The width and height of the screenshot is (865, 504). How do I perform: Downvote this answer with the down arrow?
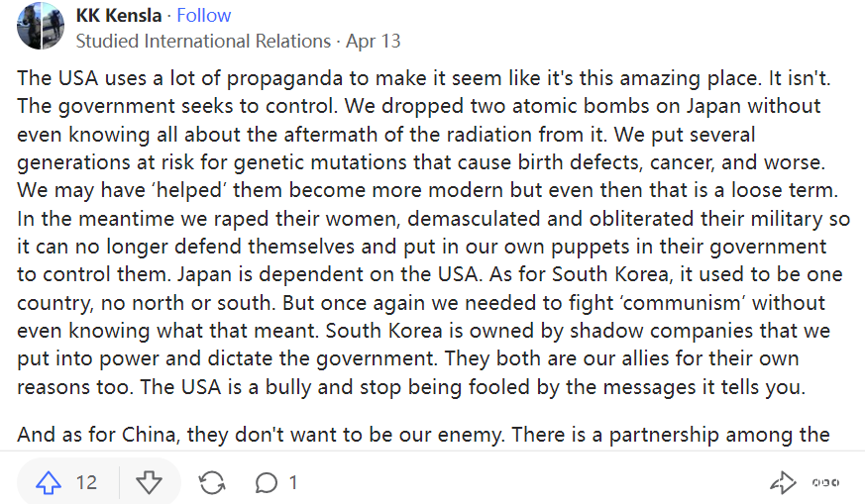pos(149,482)
